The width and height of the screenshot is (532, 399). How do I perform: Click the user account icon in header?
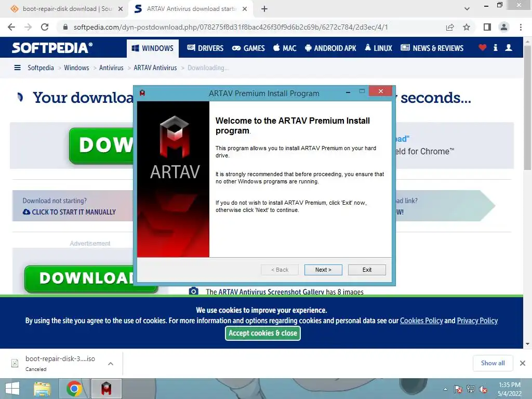point(508,48)
